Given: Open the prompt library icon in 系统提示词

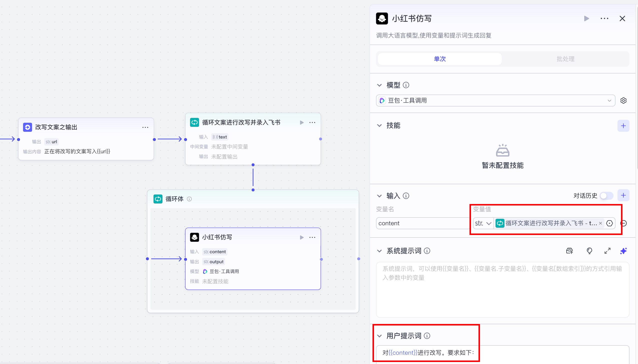Looking at the screenshot, I should tap(569, 251).
